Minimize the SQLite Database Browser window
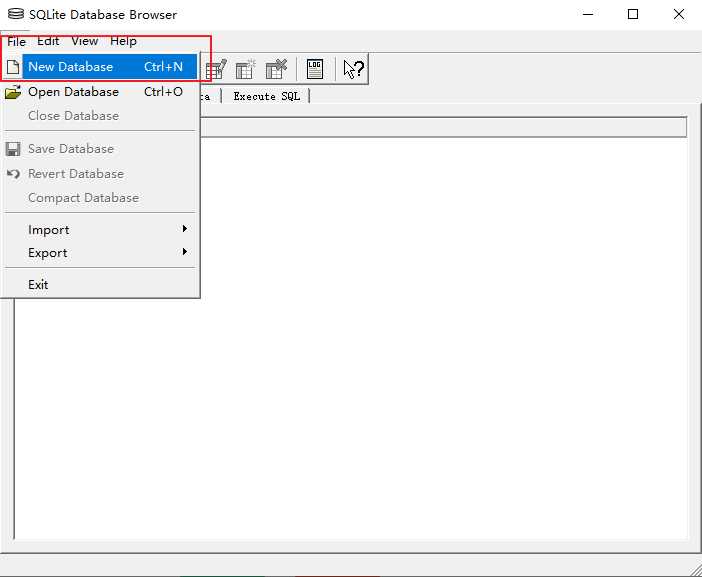 (588, 14)
